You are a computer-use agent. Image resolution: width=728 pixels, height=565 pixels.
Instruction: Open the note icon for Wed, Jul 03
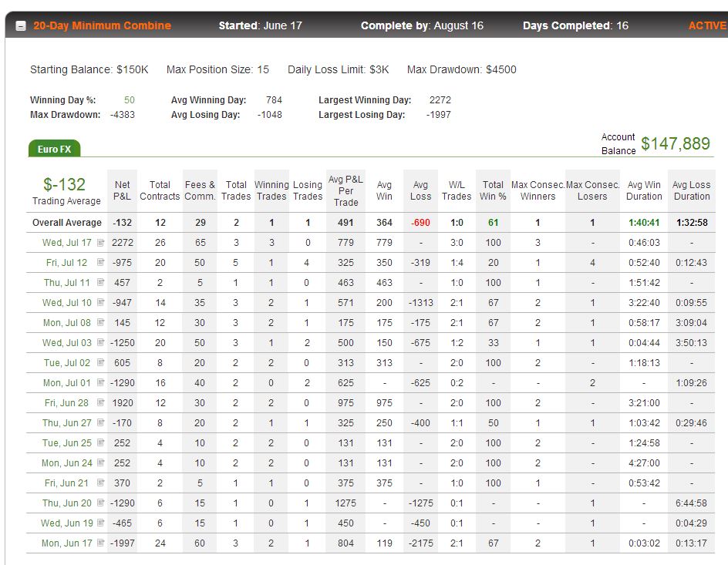click(x=100, y=342)
